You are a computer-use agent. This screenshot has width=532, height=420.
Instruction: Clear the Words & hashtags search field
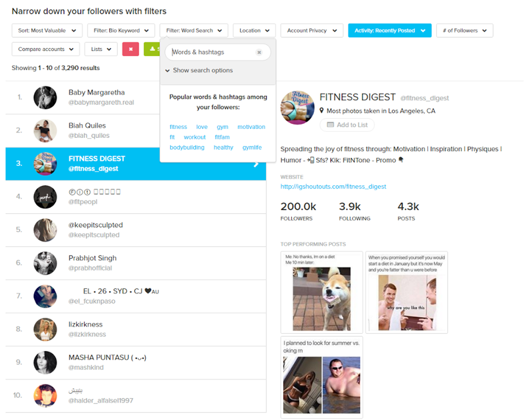tap(259, 52)
